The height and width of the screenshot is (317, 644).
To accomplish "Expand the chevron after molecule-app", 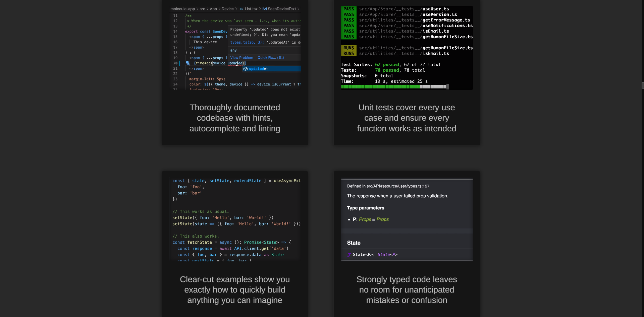I will [198, 9].
